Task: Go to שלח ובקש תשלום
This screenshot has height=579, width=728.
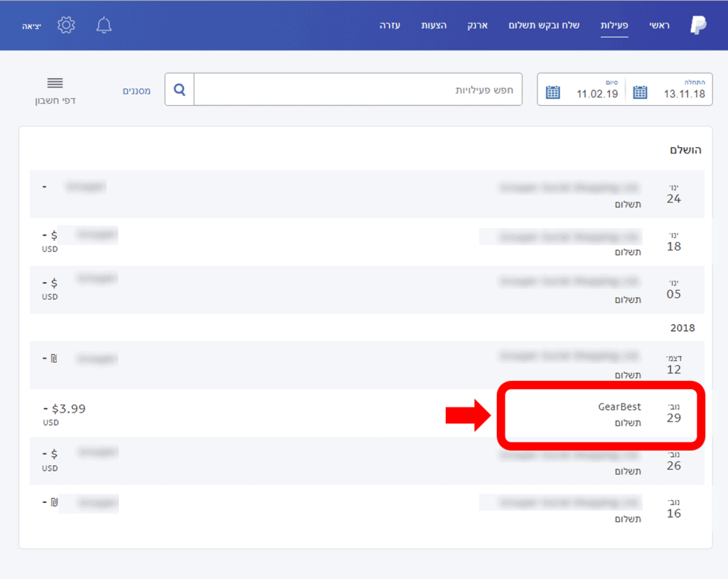Action: click(544, 26)
